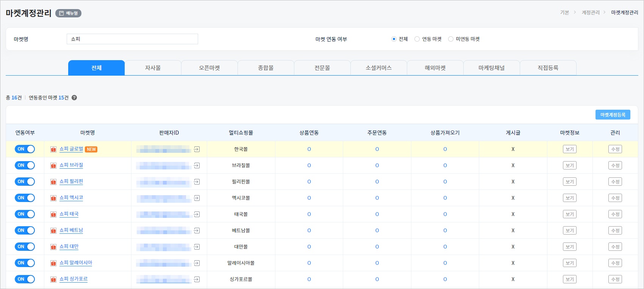Turn off the 쇼피 글로벌 ON switch
Viewport: 644px width, 289px height.
click(x=25, y=149)
